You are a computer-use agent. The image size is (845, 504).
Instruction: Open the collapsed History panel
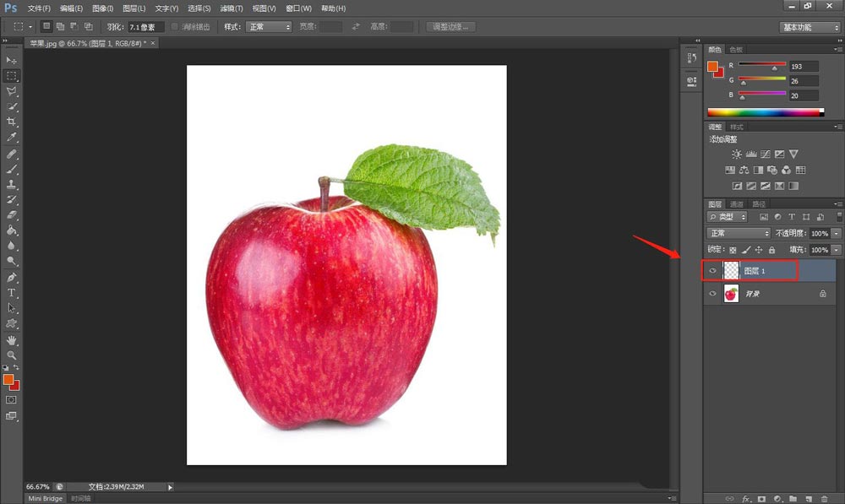click(x=692, y=57)
